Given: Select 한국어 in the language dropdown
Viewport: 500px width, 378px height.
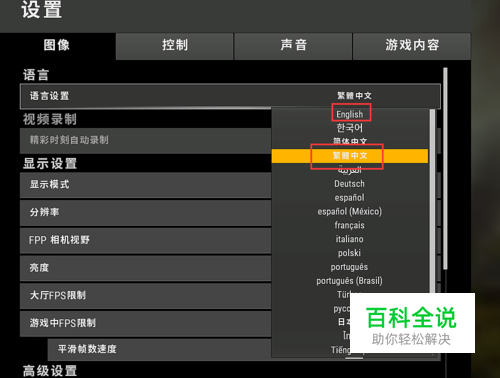Looking at the screenshot, I should (x=350, y=128).
